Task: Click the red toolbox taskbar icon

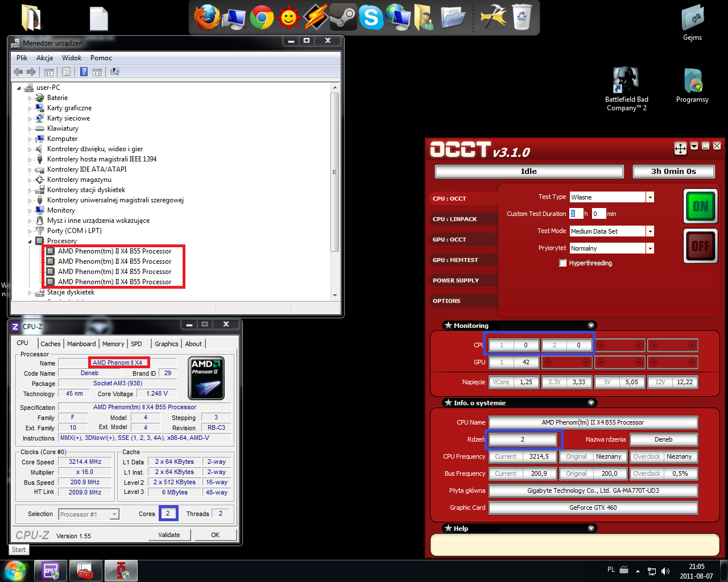Action: (x=86, y=571)
